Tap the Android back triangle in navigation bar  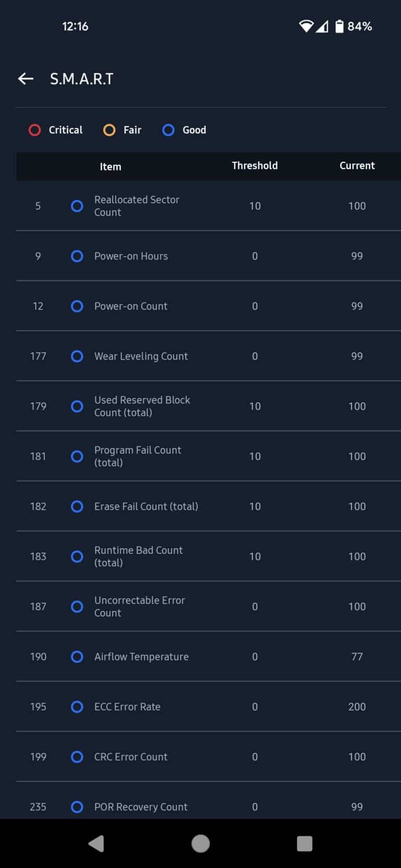pos(96,843)
